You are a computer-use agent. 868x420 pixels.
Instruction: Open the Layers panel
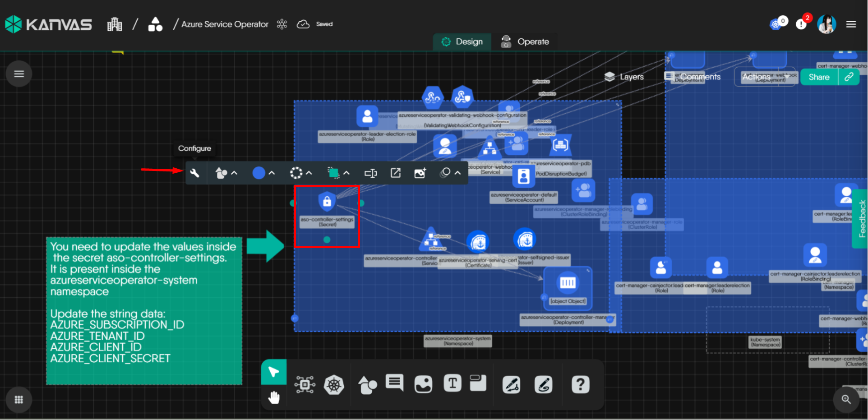pos(624,77)
